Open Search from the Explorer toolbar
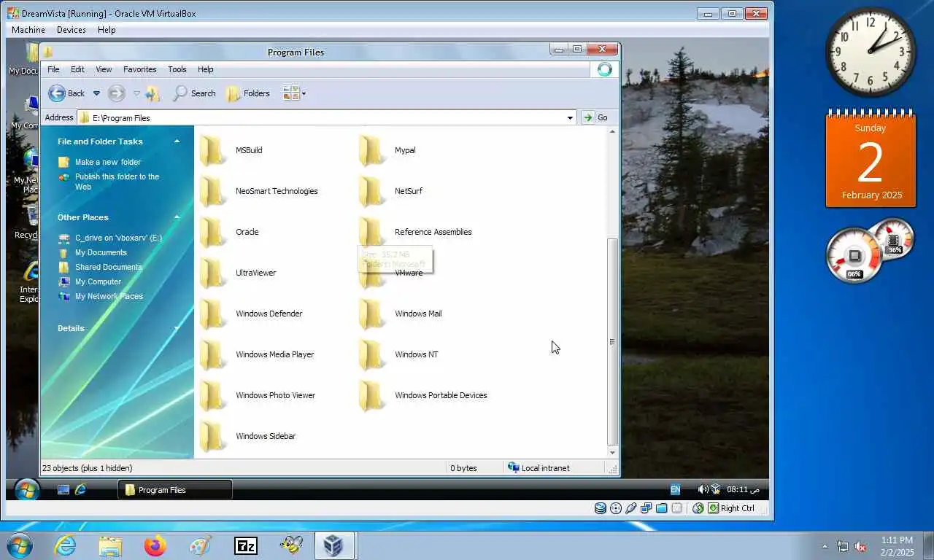 tap(194, 93)
